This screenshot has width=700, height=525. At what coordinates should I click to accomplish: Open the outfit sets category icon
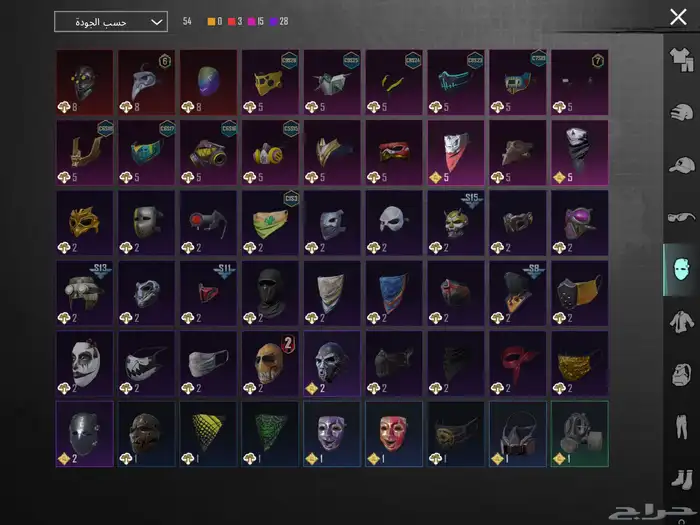[681, 60]
